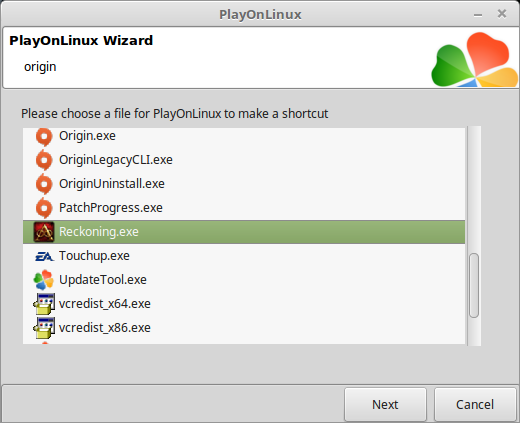The width and height of the screenshot is (520, 423).
Task: Click the OriginUninstall.exe icon
Action: click(x=44, y=184)
